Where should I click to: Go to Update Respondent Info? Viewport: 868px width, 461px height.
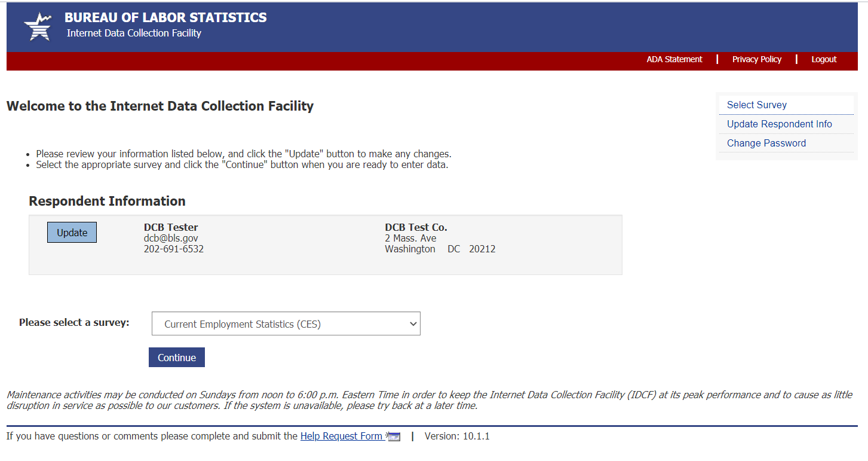click(x=779, y=124)
